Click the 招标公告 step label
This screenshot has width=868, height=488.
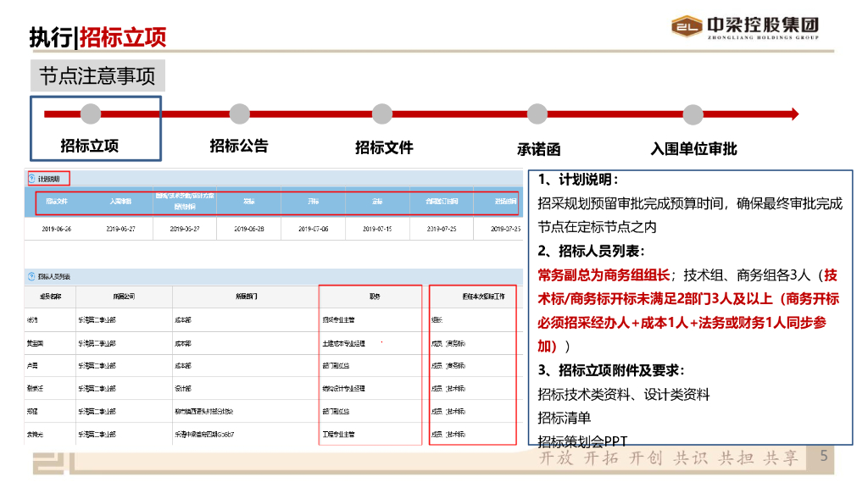pos(239,146)
